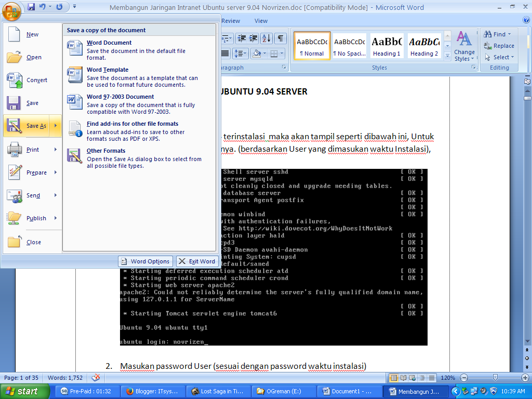Switch to Full Screen Reading view
Screen dimensions: 532x399
click(x=403, y=378)
